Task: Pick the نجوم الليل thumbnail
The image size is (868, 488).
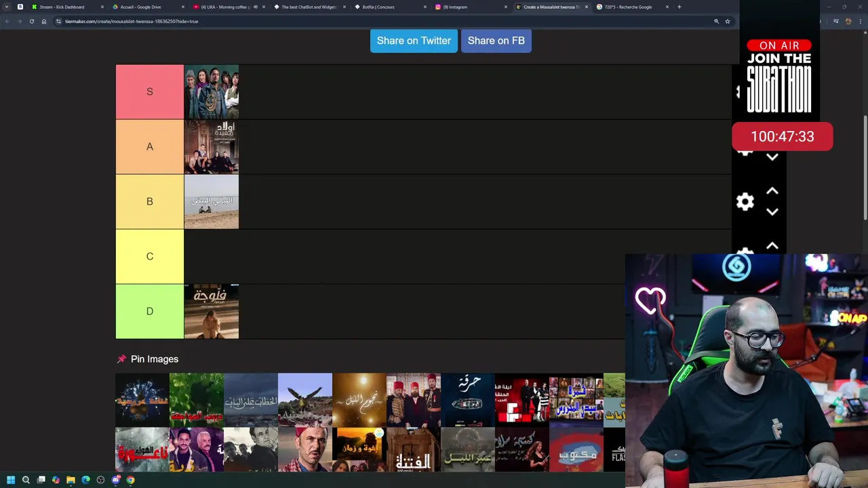Action: point(359,400)
